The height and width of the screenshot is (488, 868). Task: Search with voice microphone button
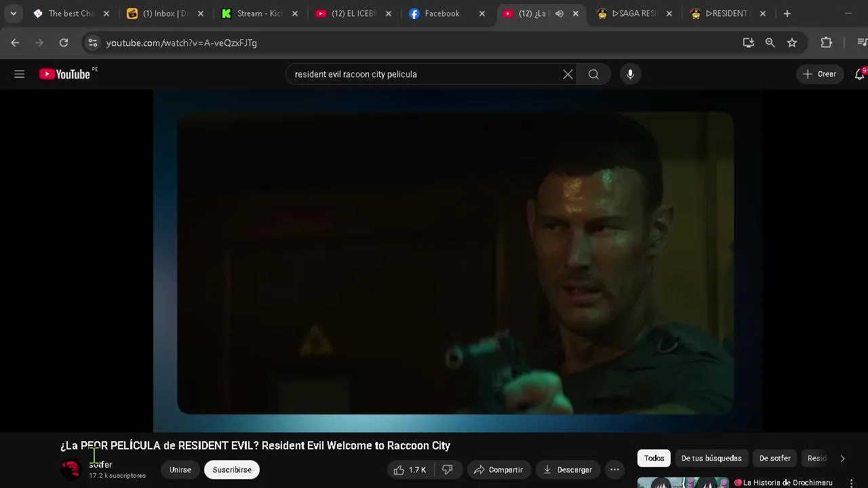630,75
